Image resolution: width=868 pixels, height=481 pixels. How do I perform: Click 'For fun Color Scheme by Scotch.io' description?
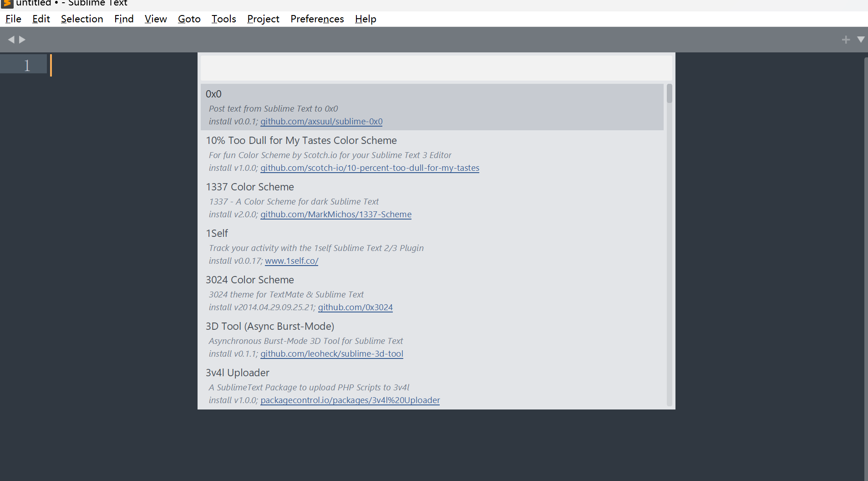tap(330, 155)
